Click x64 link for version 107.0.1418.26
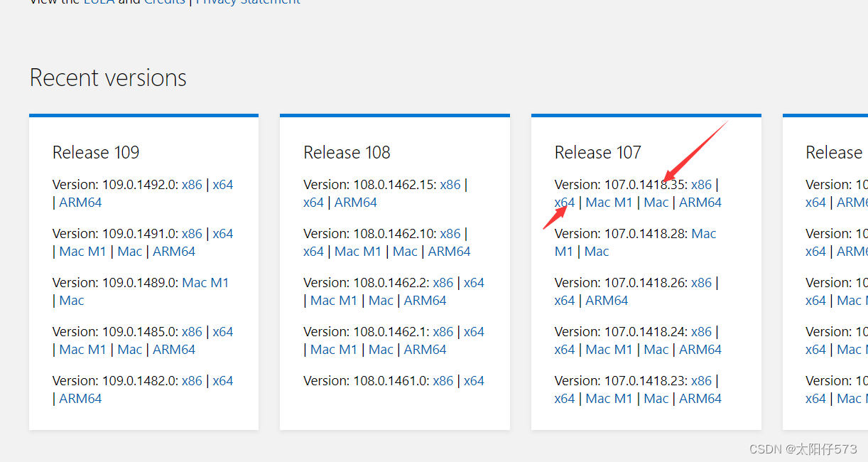 coord(565,301)
